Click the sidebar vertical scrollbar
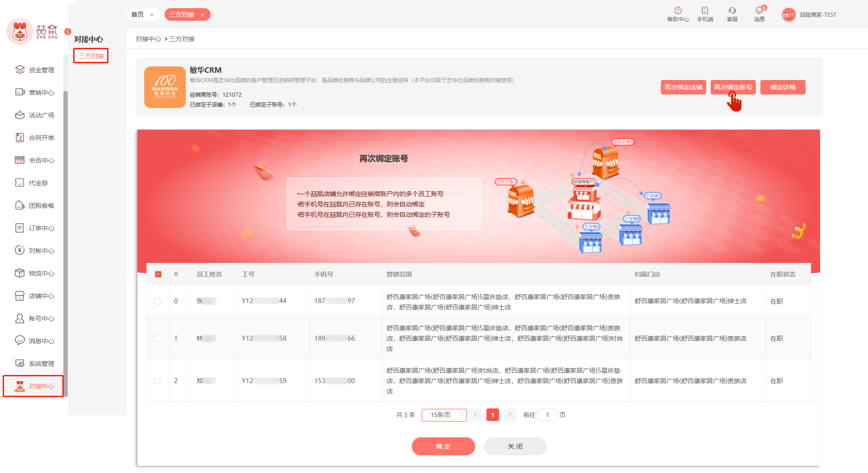Image resolution: width=868 pixels, height=473 pixels. point(66,244)
